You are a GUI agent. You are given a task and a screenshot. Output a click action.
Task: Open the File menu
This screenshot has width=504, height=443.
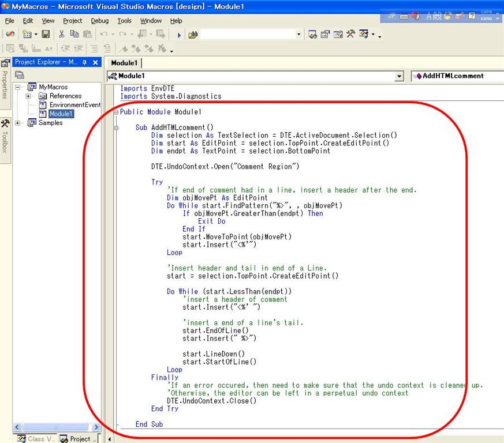(9, 21)
